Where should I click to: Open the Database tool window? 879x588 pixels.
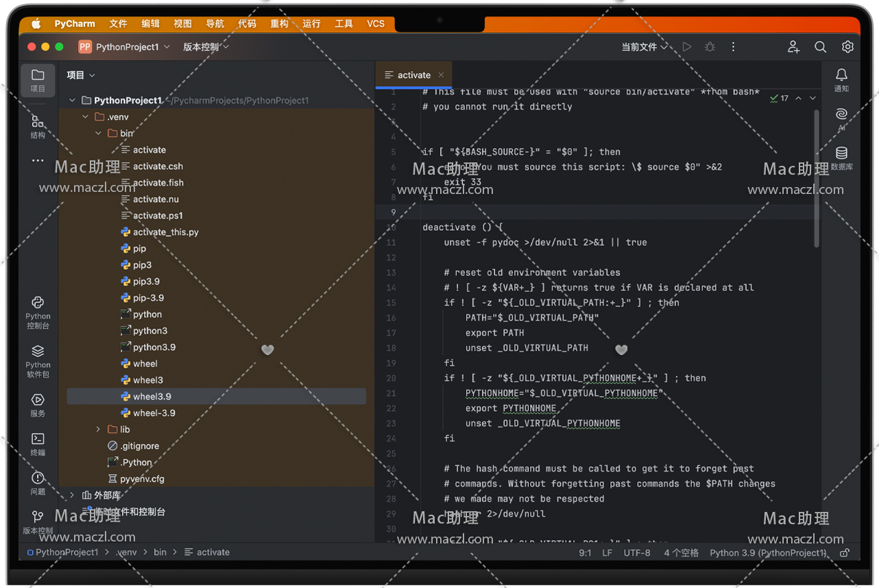[841, 154]
